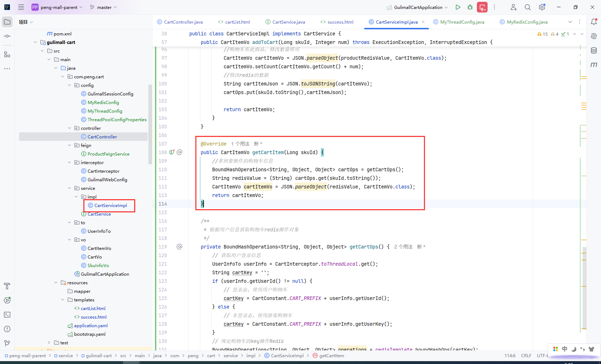Open the Commit tool window icon

7,36
